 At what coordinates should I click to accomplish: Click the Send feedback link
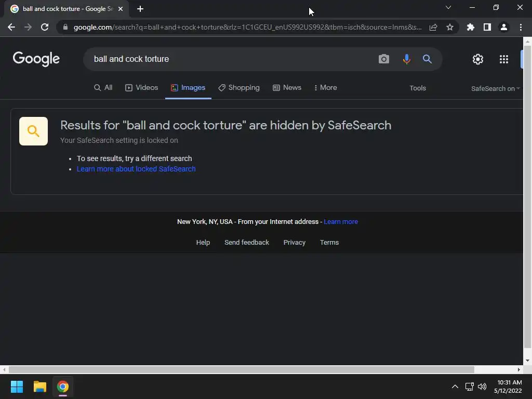247,243
